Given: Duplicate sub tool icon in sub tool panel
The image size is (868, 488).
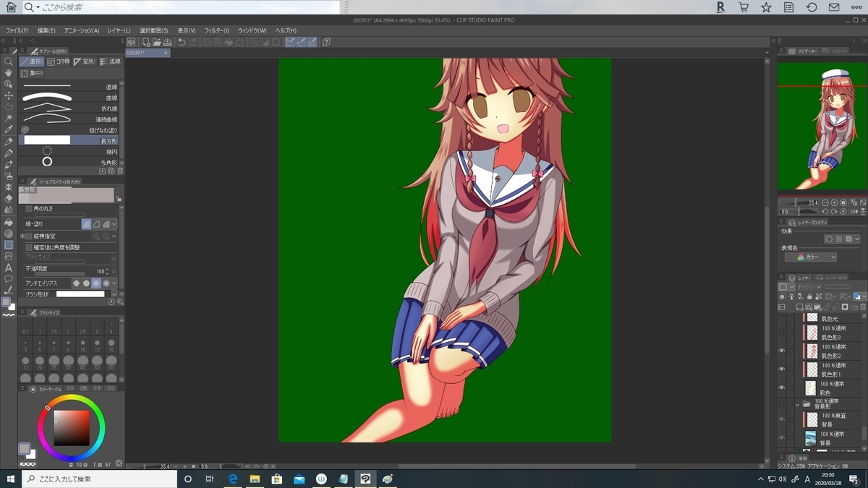Looking at the screenshot, I should pyautogui.click(x=111, y=171).
